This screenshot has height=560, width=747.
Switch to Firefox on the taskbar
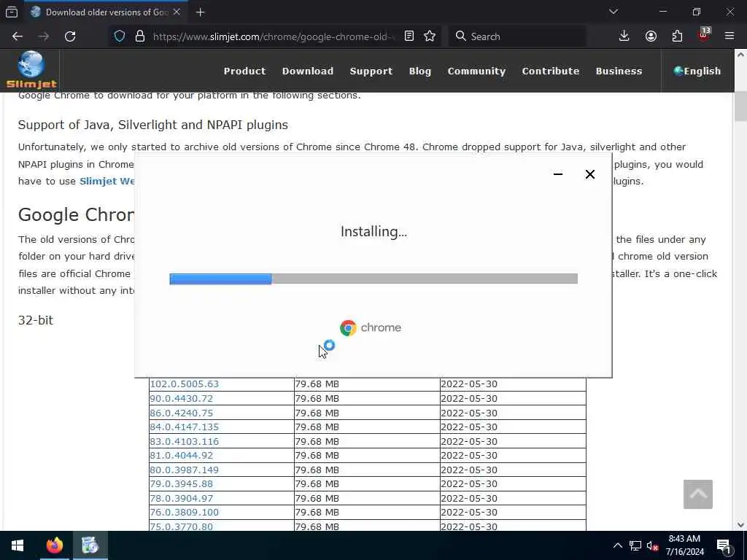[x=54, y=545]
